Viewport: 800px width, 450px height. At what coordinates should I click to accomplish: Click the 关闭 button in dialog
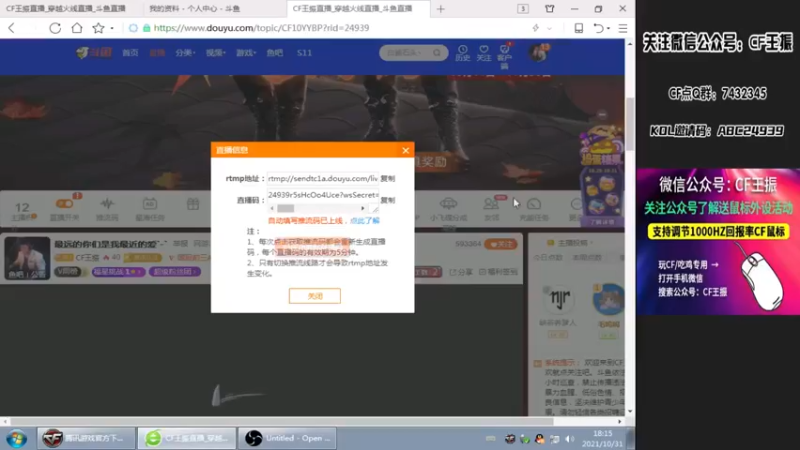pos(315,296)
